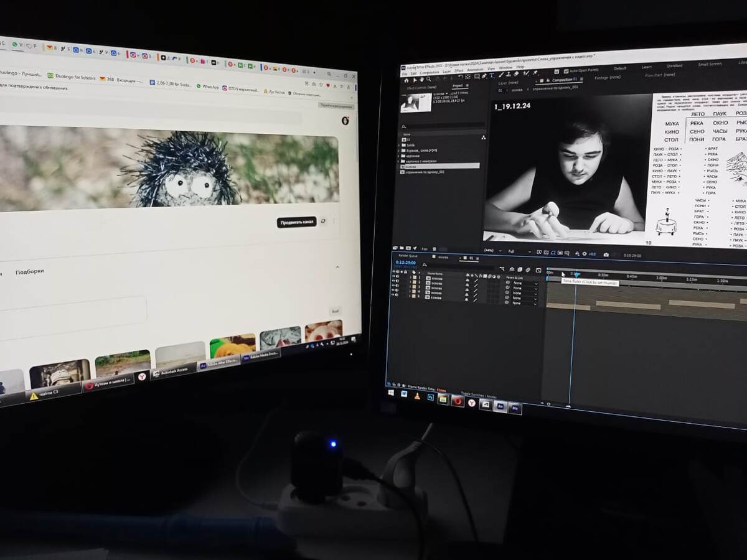Image resolution: width=747 pixels, height=560 pixels.
Task: Open the VLC player taskbar icon
Action: tap(417, 396)
